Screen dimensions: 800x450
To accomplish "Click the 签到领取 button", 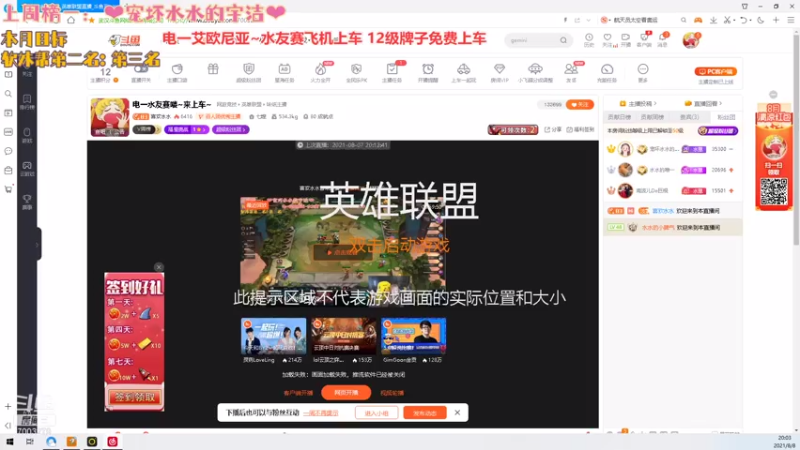I will pyautogui.click(x=135, y=397).
